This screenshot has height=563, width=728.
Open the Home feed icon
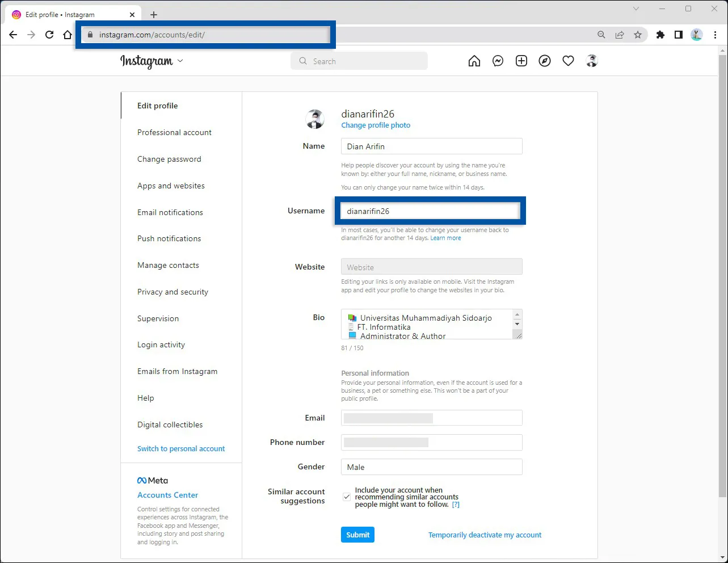[474, 61]
